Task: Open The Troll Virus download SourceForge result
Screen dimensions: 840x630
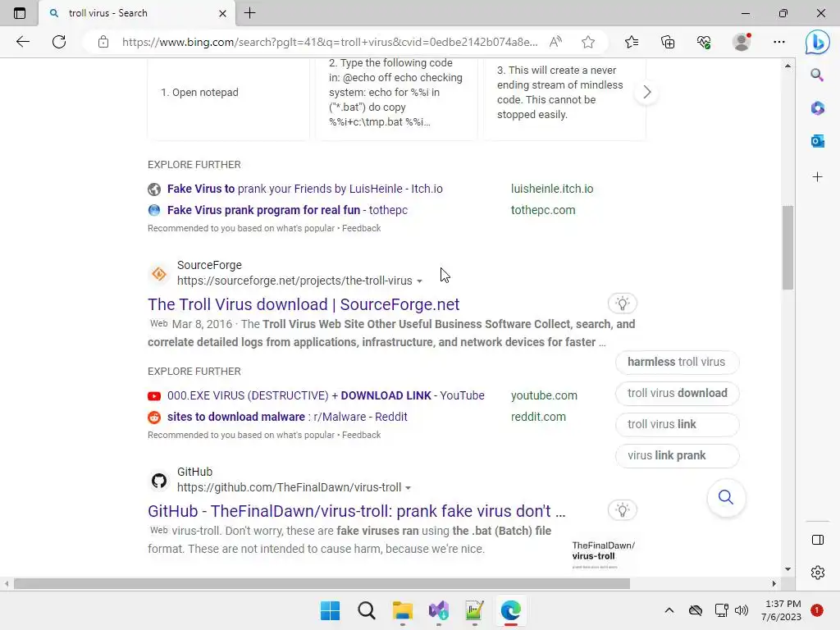Action: (x=304, y=304)
